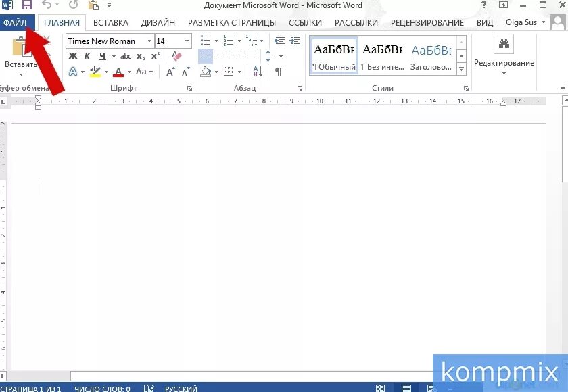568x392 pixels.
Task: Switch to the ВСТАВКА ribbon tab
Action: (111, 23)
